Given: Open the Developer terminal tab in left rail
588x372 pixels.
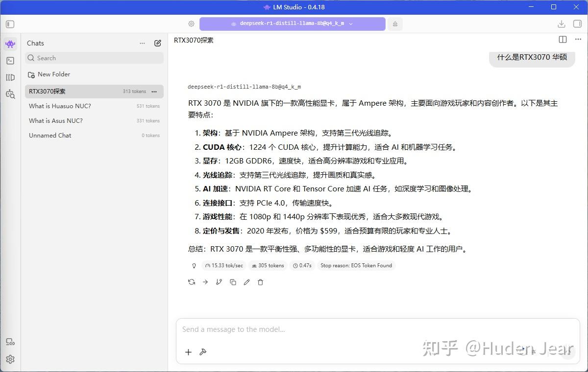Looking at the screenshot, I should [x=10, y=61].
